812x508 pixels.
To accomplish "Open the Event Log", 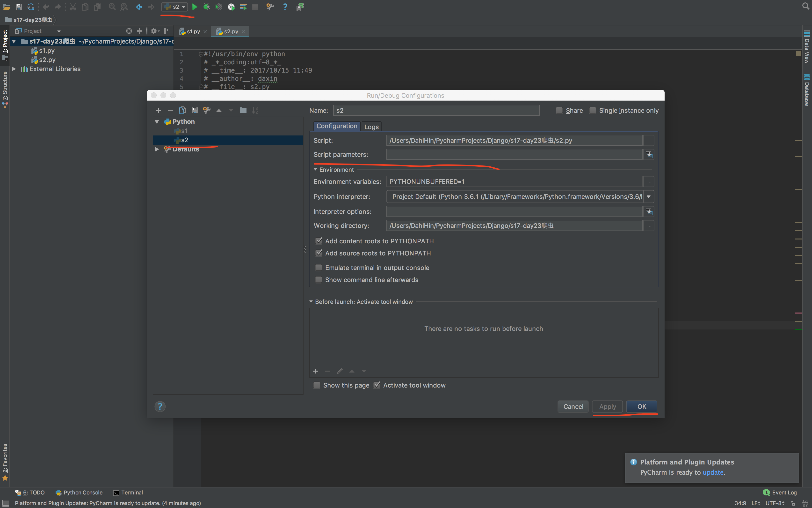I will pyautogui.click(x=780, y=493).
